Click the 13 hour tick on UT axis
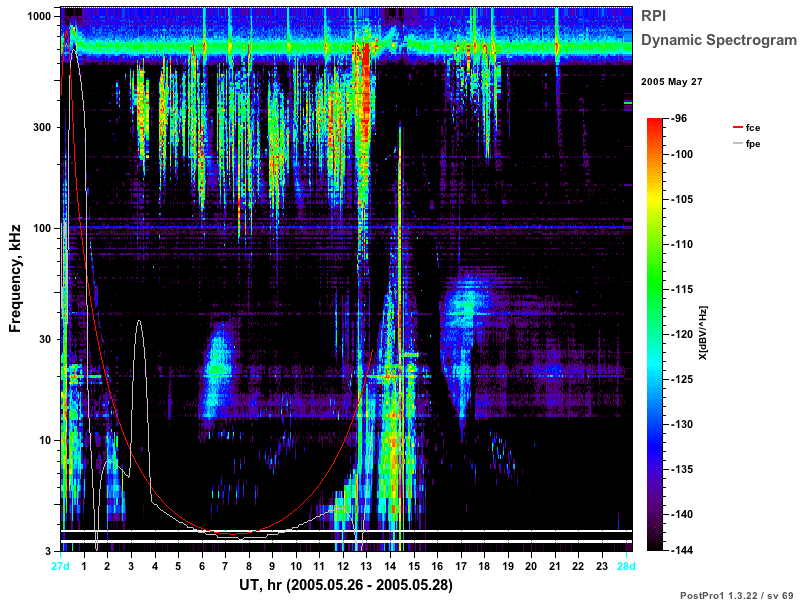The width and height of the screenshot is (800, 600). coord(366,566)
